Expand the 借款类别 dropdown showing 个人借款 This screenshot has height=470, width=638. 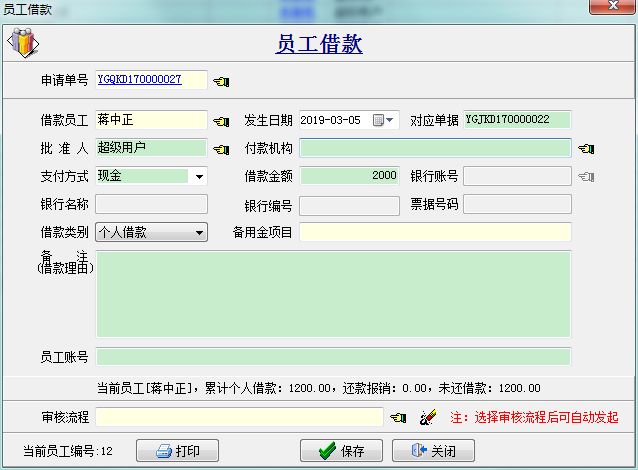[x=199, y=233]
